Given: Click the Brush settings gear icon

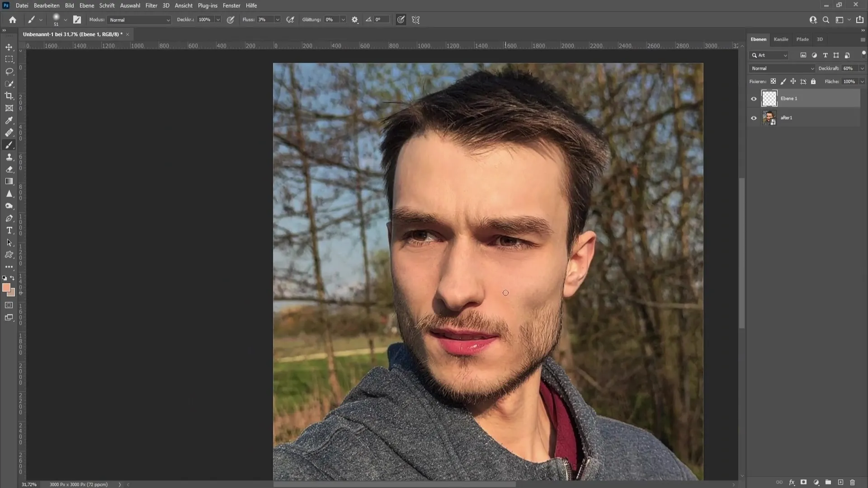Looking at the screenshot, I should point(355,20).
